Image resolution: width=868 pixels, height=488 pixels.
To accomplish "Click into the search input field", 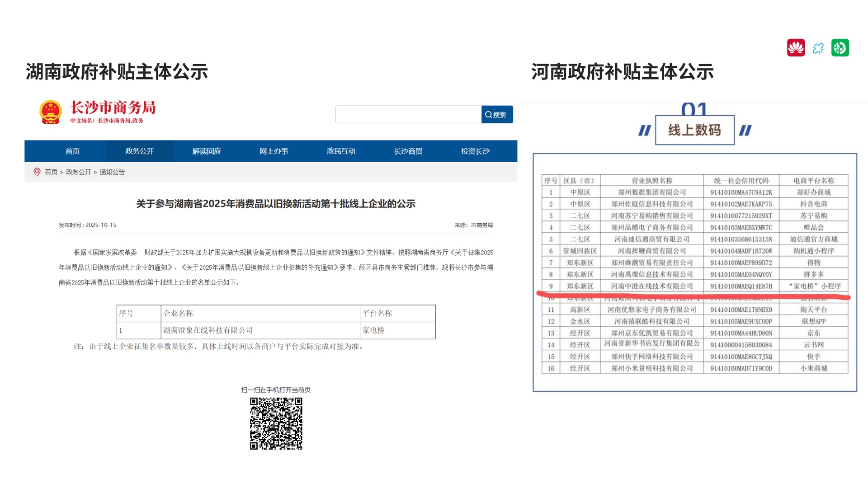I will pyautogui.click(x=409, y=115).
